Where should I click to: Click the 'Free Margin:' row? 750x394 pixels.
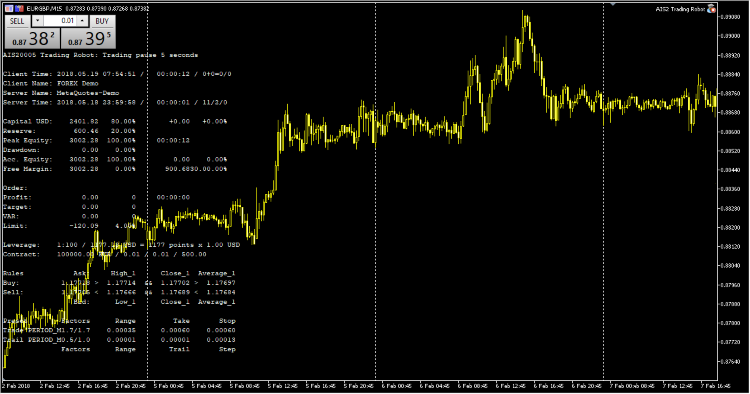tap(115, 169)
